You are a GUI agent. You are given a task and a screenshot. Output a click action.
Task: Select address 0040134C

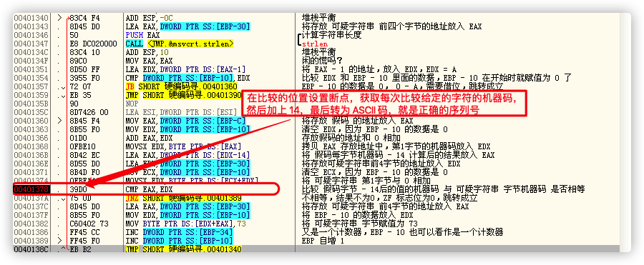pos(31,52)
